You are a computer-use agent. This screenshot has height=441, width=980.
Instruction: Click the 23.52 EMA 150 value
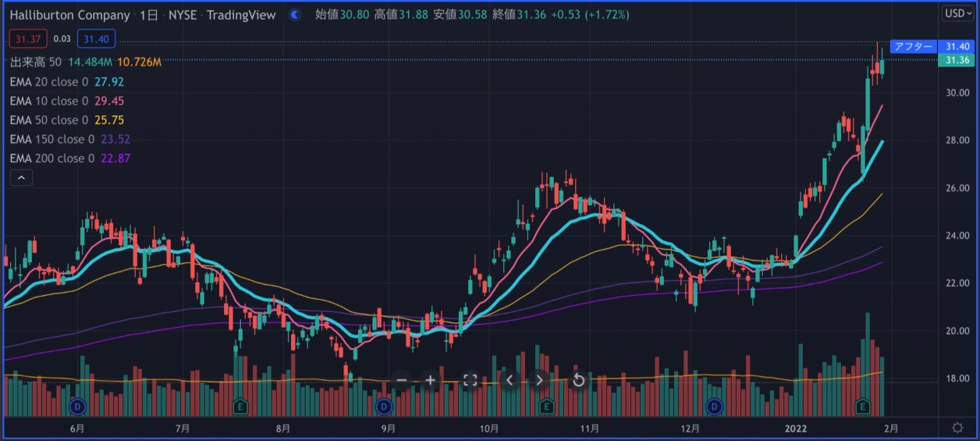tap(115, 140)
